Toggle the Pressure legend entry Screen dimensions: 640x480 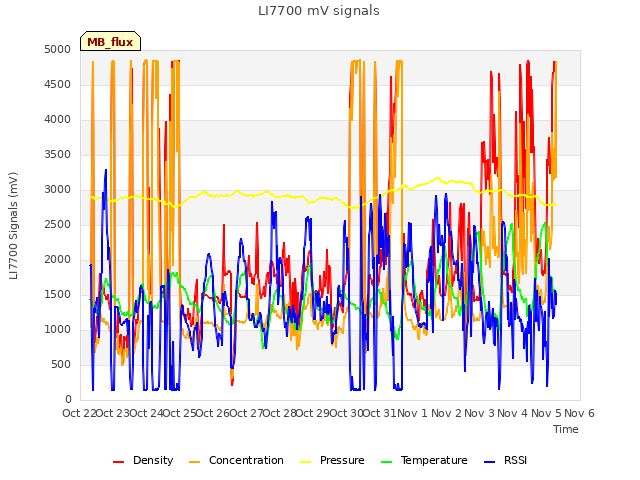(332, 460)
